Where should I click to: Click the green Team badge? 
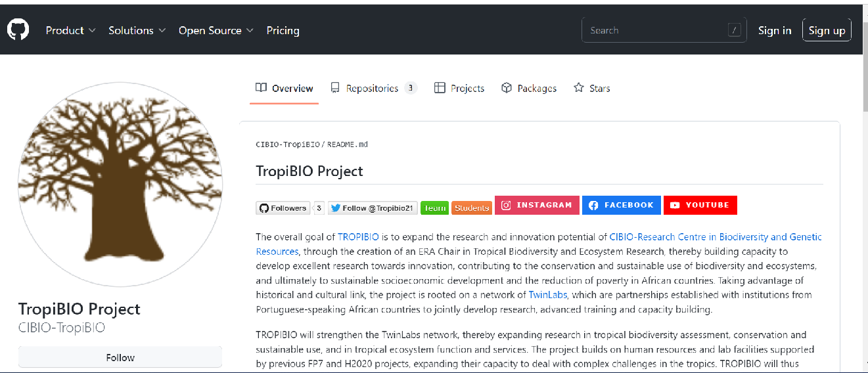click(x=434, y=208)
